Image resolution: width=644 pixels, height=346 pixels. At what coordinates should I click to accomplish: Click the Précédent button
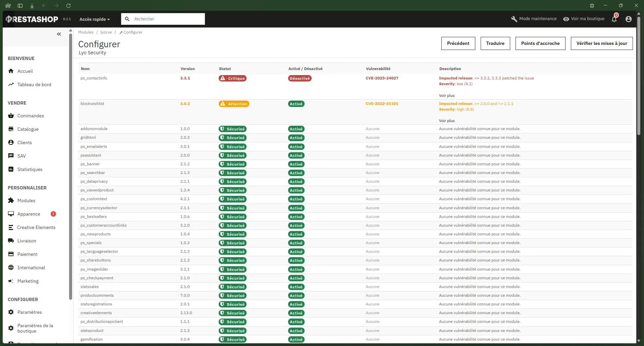[458, 43]
